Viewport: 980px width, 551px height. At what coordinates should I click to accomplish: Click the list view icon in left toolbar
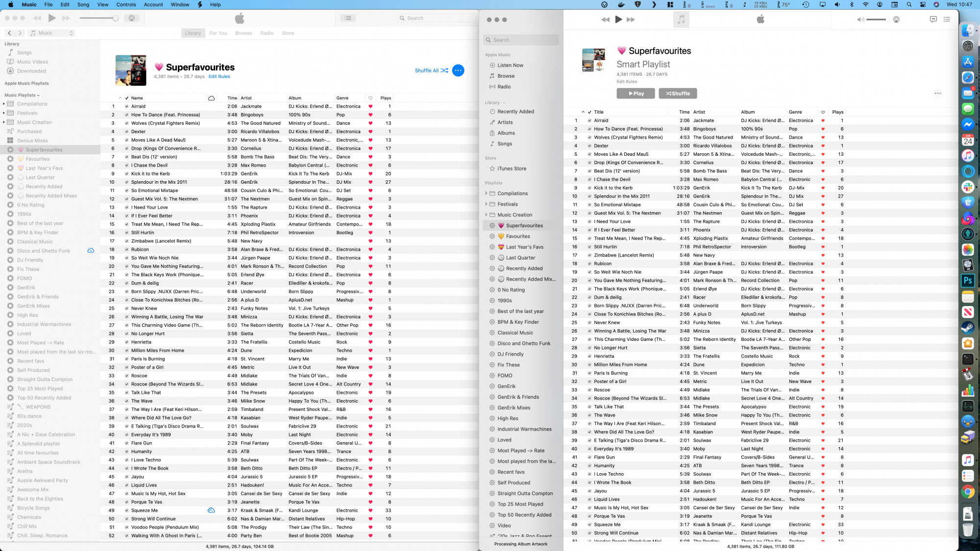(x=348, y=18)
